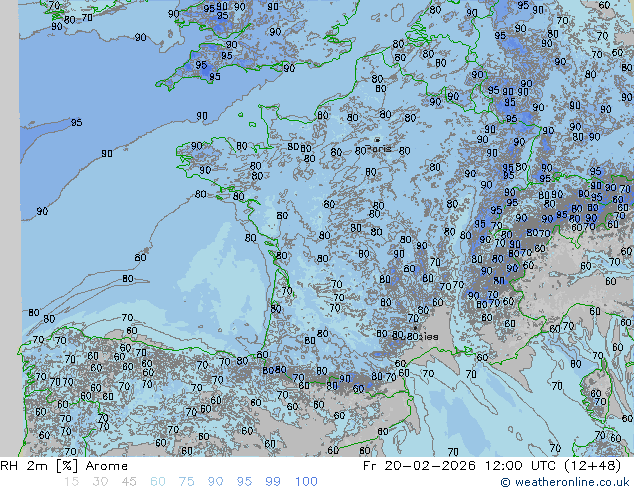Open the weatheronline.co.uk link
This screenshot has width=634, height=490.
pyautogui.click(x=572, y=482)
